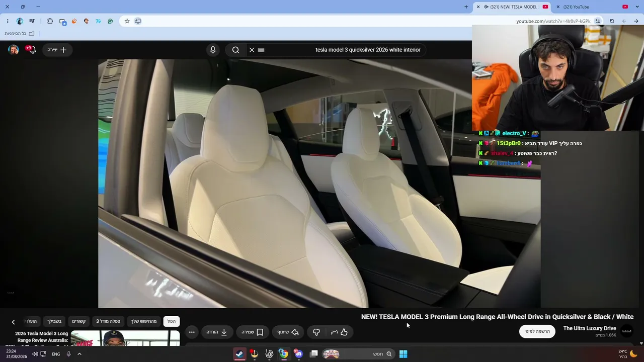Open the volume control in system tray
This screenshot has height=362, width=644.
tap(35, 354)
